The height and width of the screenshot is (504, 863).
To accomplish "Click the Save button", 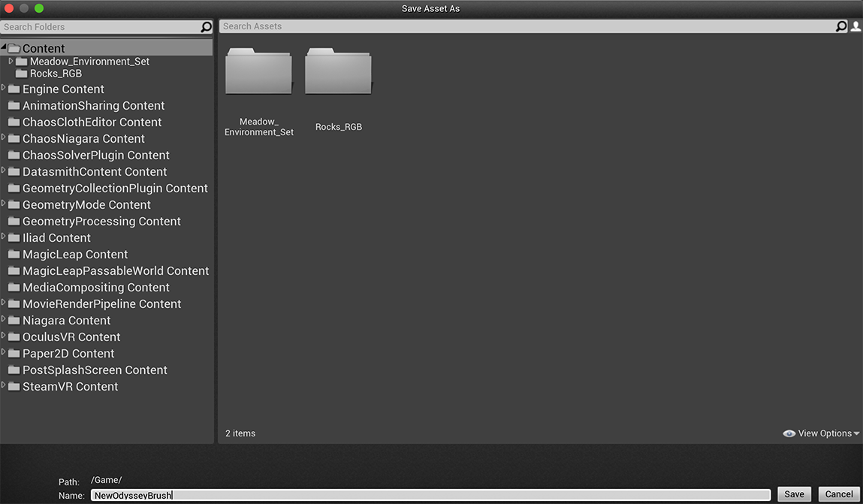I will pos(794,494).
